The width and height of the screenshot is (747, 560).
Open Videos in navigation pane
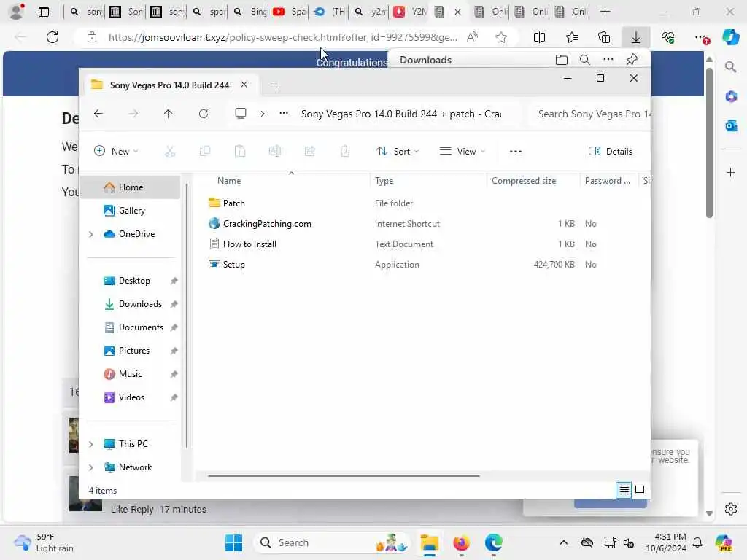[x=131, y=397]
